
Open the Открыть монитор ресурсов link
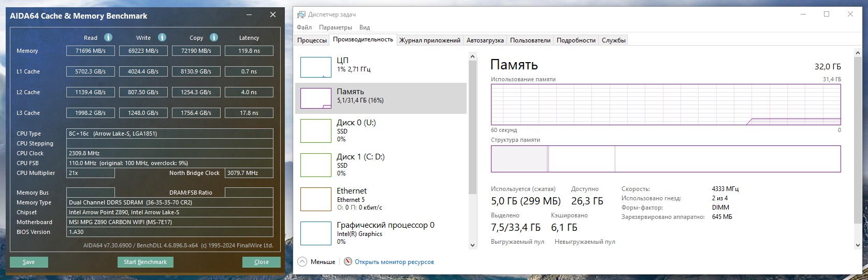point(394,262)
